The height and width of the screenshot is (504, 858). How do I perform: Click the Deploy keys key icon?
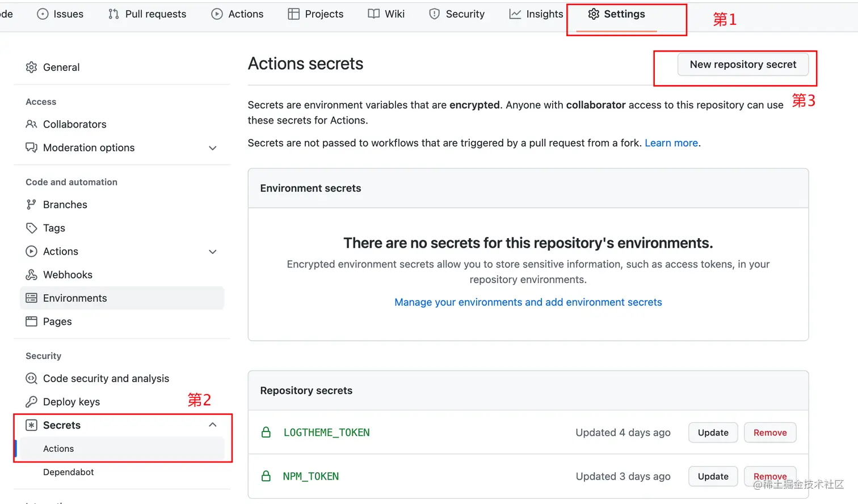pyautogui.click(x=32, y=402)
